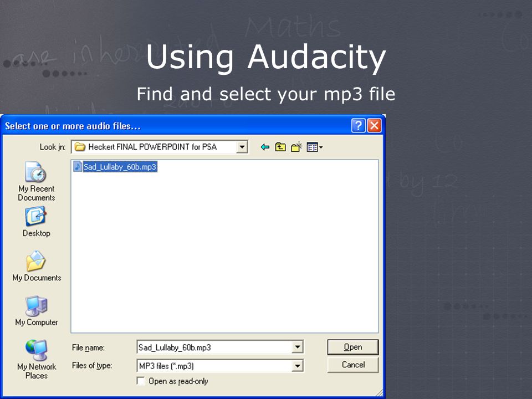Open My Documents location
Viewport: 532px width, 399px height.
click(x=37, y=267)
